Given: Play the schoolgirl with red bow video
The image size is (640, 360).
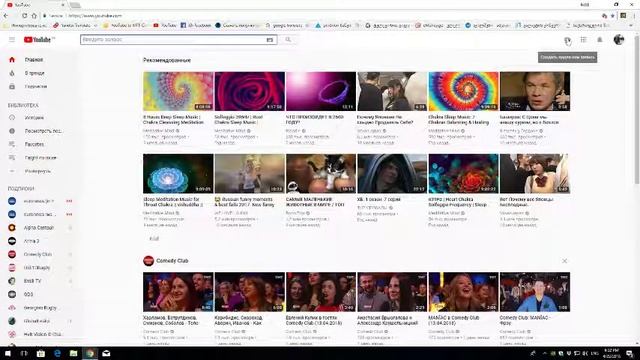Looking at the screenshot, I should point(535,173).
